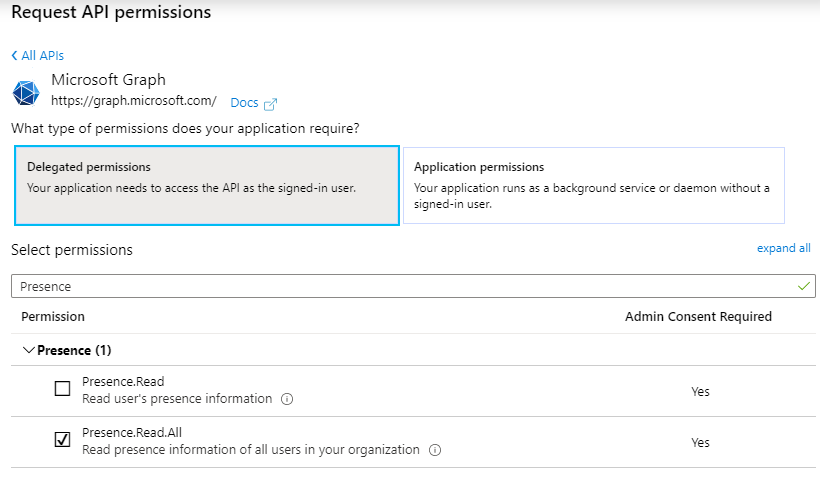The height and width of the screenshot is (492, 820).
Task: Click 'Read user's presence information' description
Action: 177,399
